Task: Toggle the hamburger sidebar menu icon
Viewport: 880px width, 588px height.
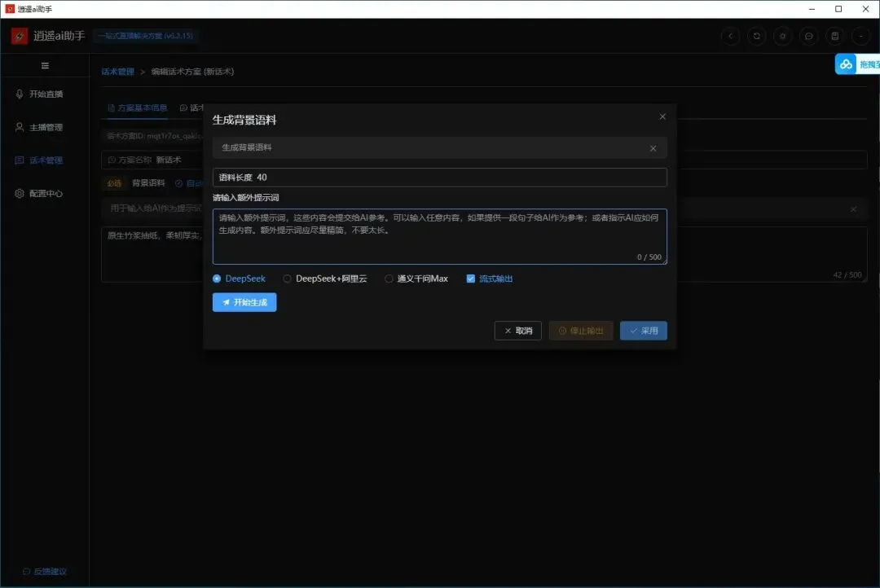Action: [45, 66]
